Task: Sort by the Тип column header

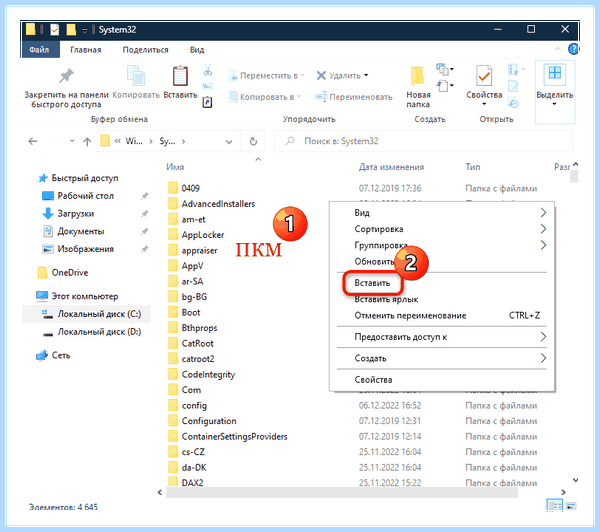Action: click(x=473, y=167)
